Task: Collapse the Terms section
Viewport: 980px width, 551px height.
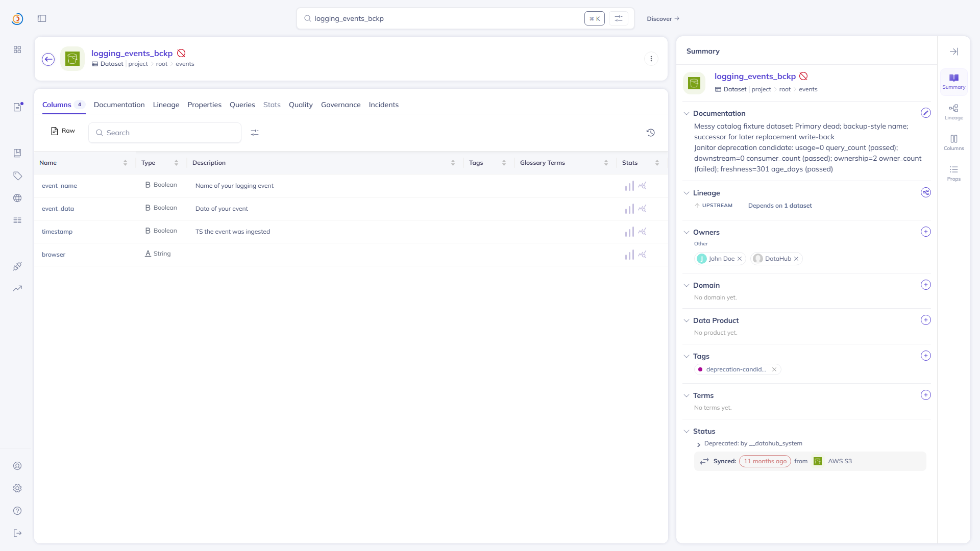Action: point(687,395)
